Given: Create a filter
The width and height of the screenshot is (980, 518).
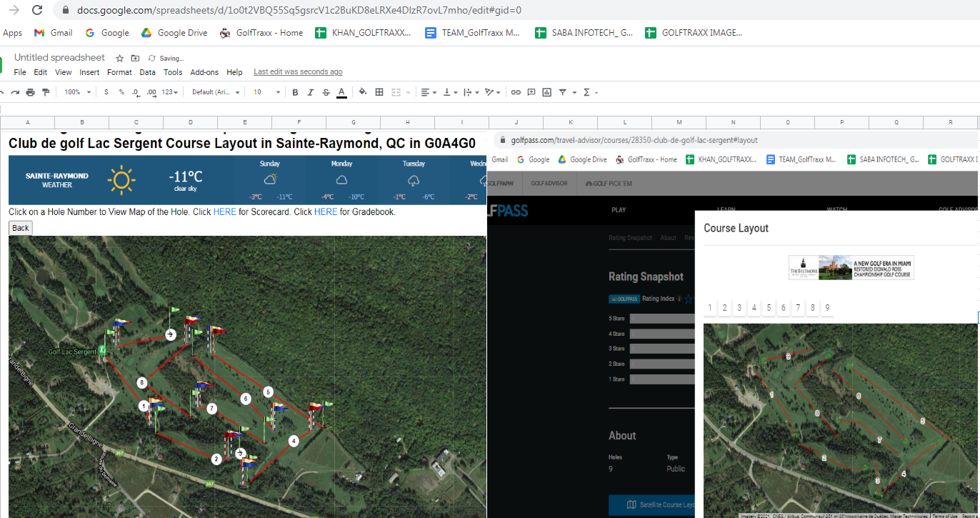Looking at the screenshot, I should tap(563, 92).
